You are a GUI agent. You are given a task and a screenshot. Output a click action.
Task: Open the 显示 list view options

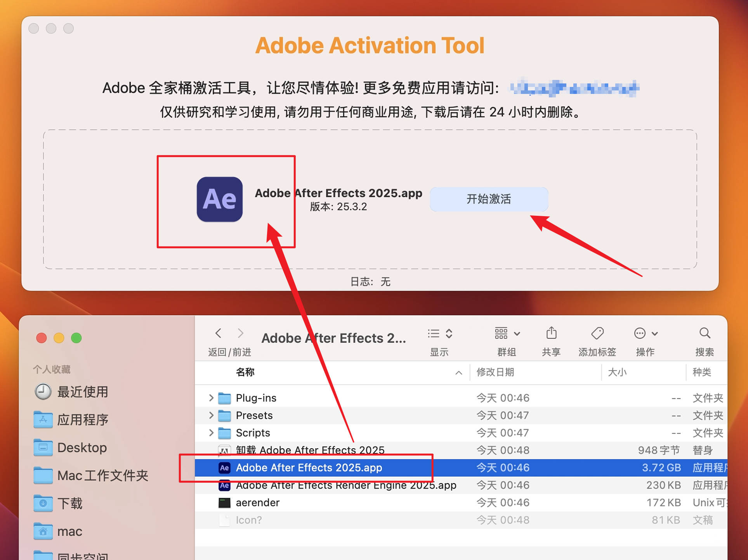pyautogui.click(x=440, y=333)
